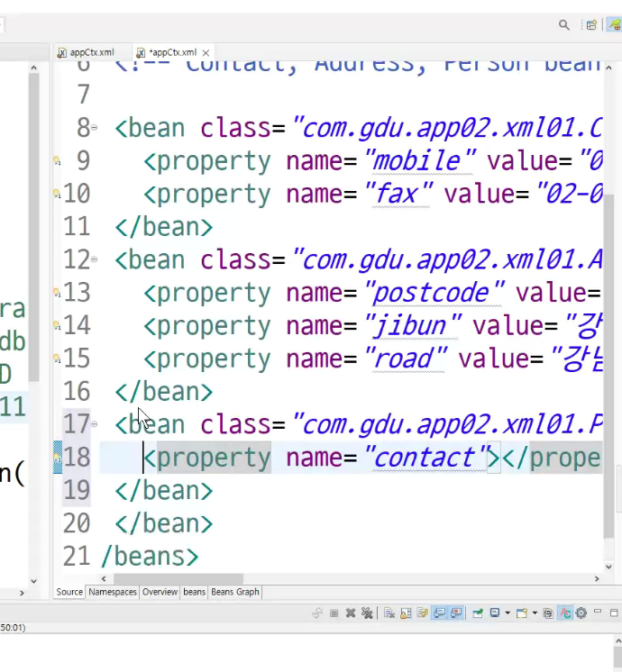Click the Remove Launch single X icon
622x672 pixels.
click(x=351, y=613)
